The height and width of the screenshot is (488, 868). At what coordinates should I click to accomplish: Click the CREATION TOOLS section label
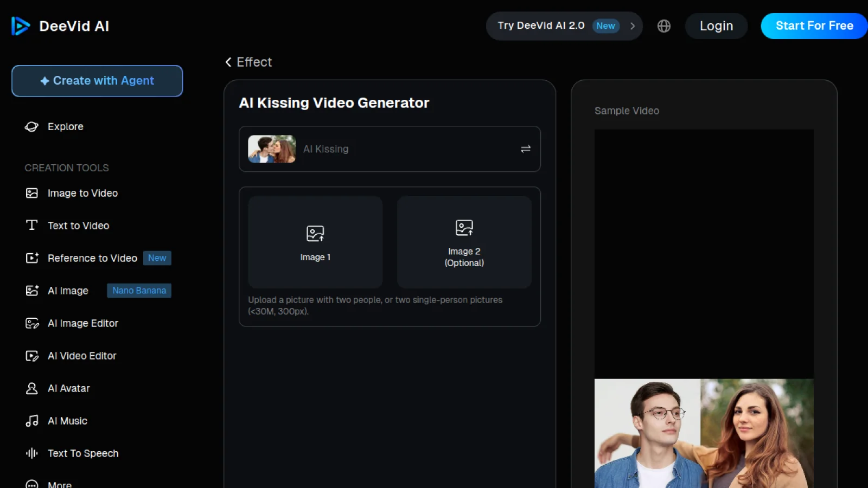[x=67, y=168]
